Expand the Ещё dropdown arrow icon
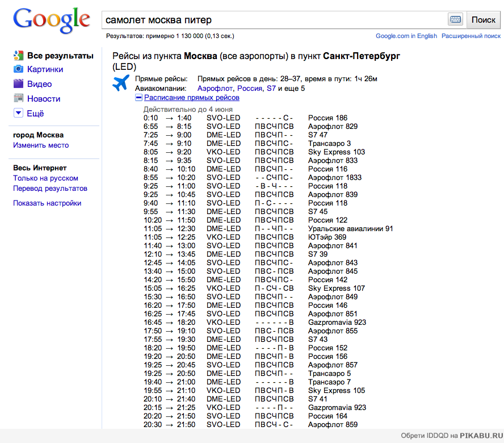504x443 pixels. coord(18,113)
